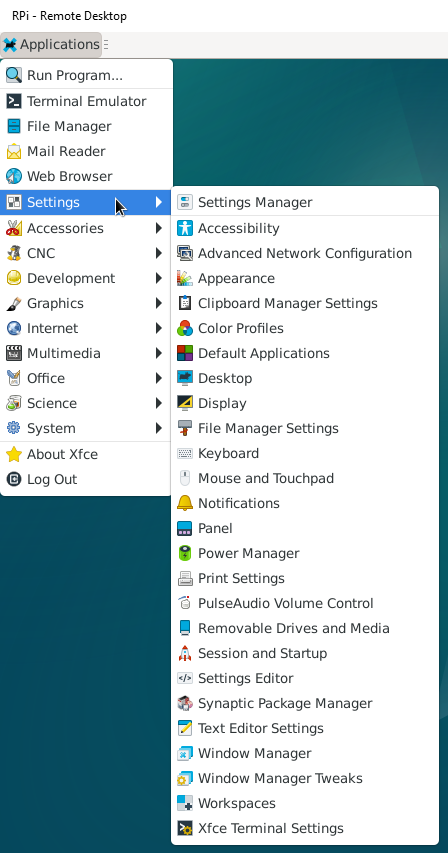
Task: Click the Accessibility icon in submenu
Action: coord(185,228)
